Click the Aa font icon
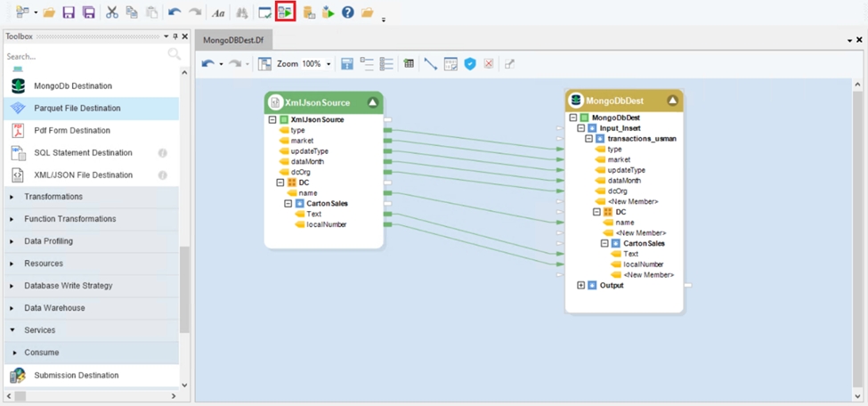Screen dimensions: 868x406 coord(218,12)
